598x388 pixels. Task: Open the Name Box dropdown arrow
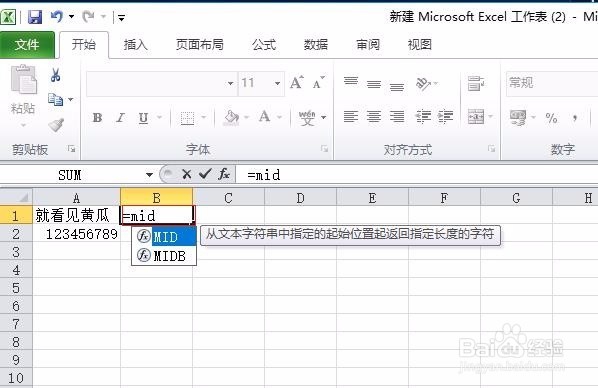click(150, 175)
